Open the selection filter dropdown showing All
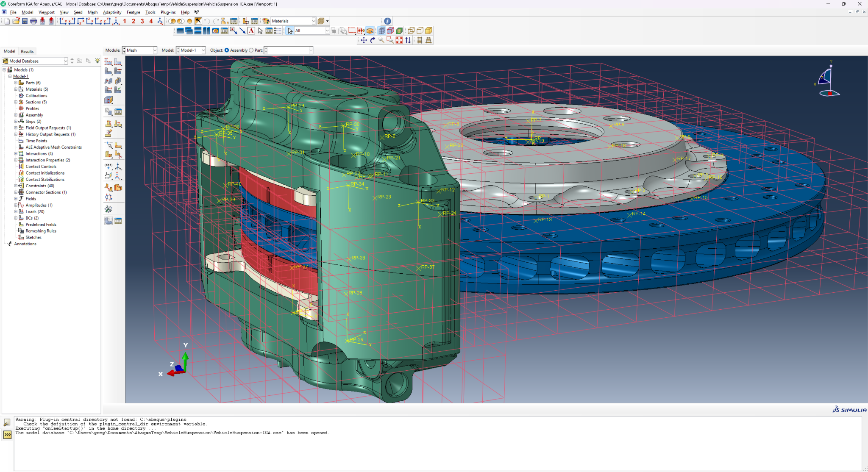Screen dimensions: 868x472 (x=312, y=31)
